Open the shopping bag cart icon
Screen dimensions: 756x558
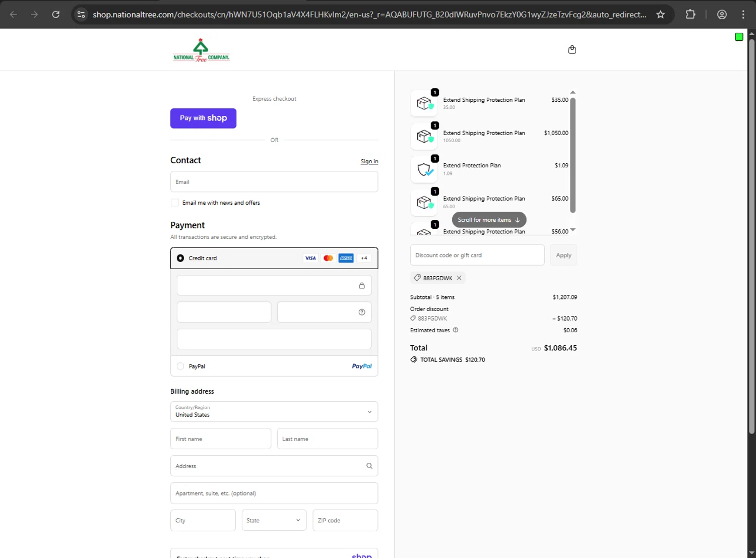click(572, 49)
